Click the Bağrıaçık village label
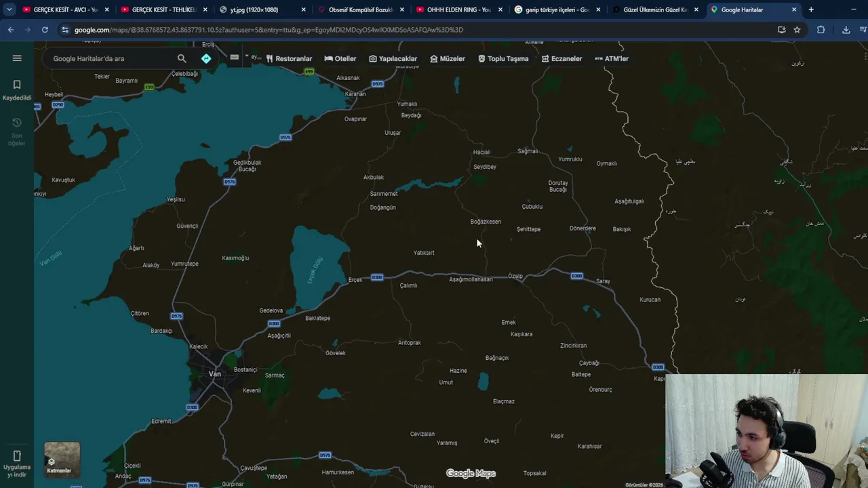The height and width of the screenshot is (488, 868). [497, 358]
